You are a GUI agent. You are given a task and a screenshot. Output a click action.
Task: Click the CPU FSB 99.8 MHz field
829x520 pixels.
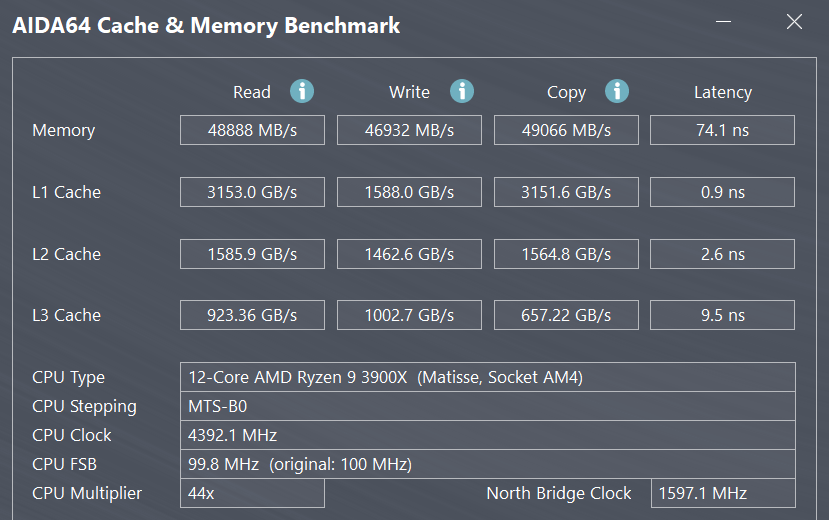point(487,464)
